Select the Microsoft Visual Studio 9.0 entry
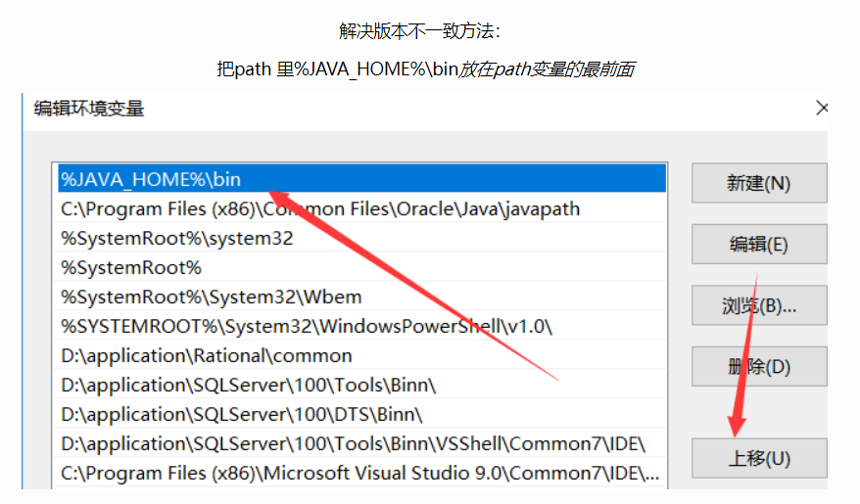The image size is (860, 504). [361, 474]
